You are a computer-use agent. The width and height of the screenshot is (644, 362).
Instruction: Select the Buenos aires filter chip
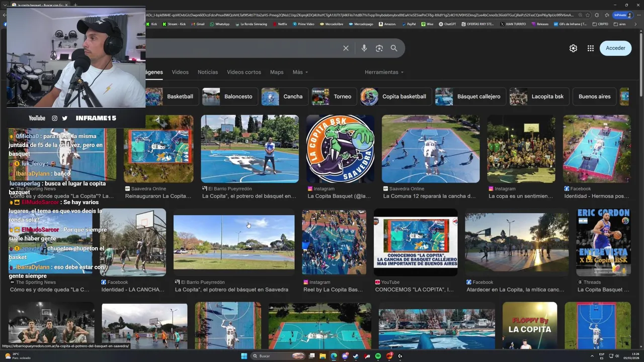click(x=594, y=97)
